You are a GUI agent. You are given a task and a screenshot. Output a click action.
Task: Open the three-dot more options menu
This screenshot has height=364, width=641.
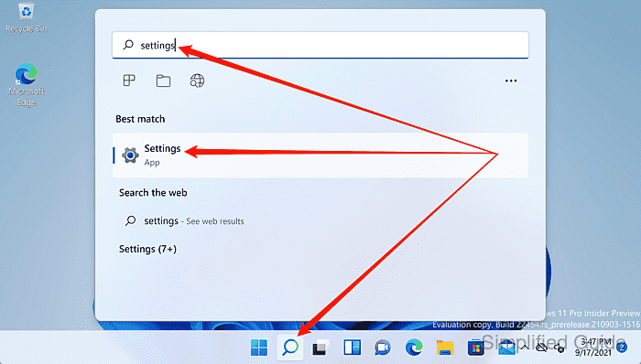point(511,80)
